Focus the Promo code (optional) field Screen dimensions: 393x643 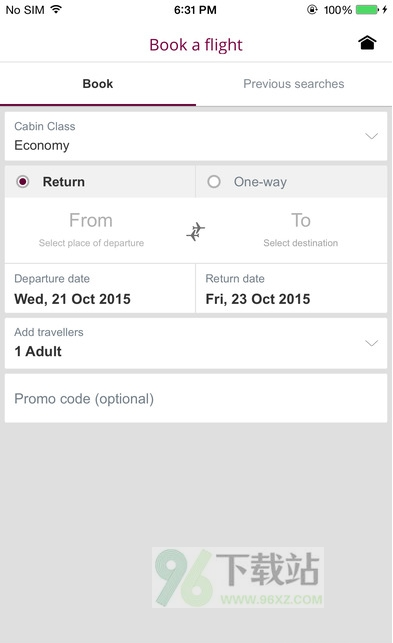point(196,398)
